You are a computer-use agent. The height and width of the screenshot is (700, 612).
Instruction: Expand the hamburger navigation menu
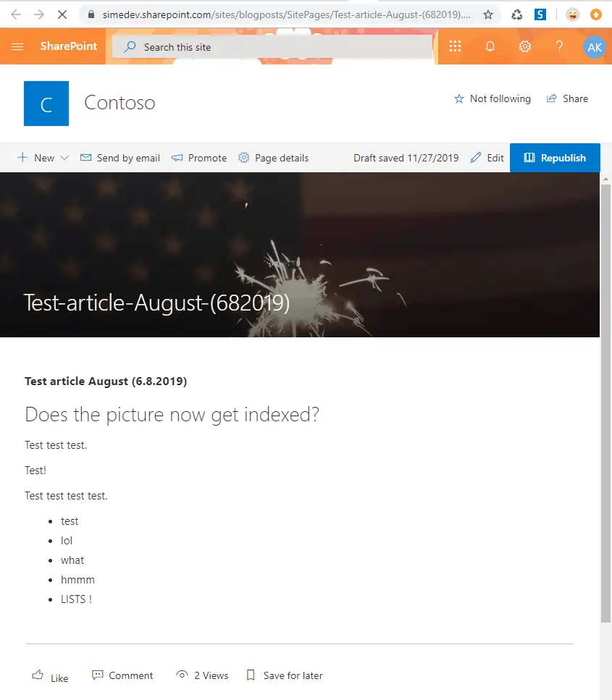18,47
